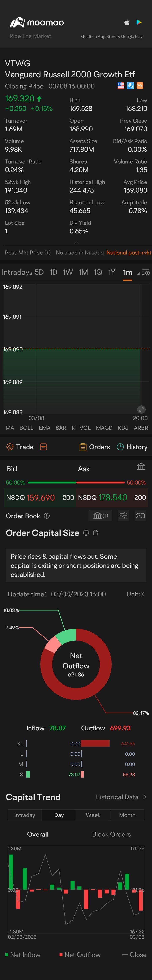The image size is (152, 980).
Task: Switch Capital Trend to Week tab
Action: tap(93, 815)
